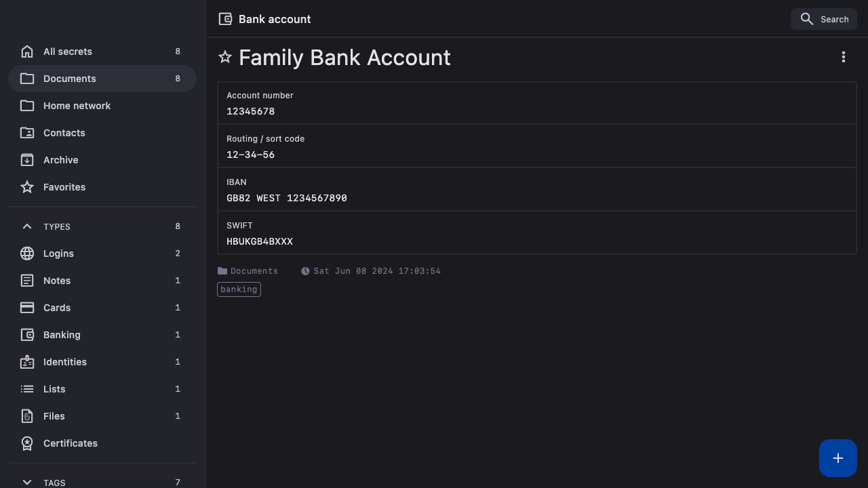Screen dimensions: 868x488
Task: Go to Home network folder
Action: pyautogui.click(x=77, y=106)
